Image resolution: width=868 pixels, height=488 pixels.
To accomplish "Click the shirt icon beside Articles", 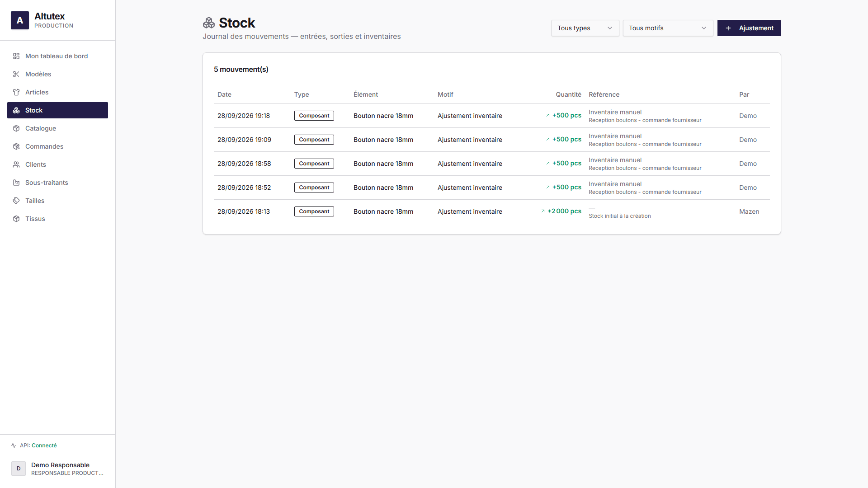I will [16, 92].
